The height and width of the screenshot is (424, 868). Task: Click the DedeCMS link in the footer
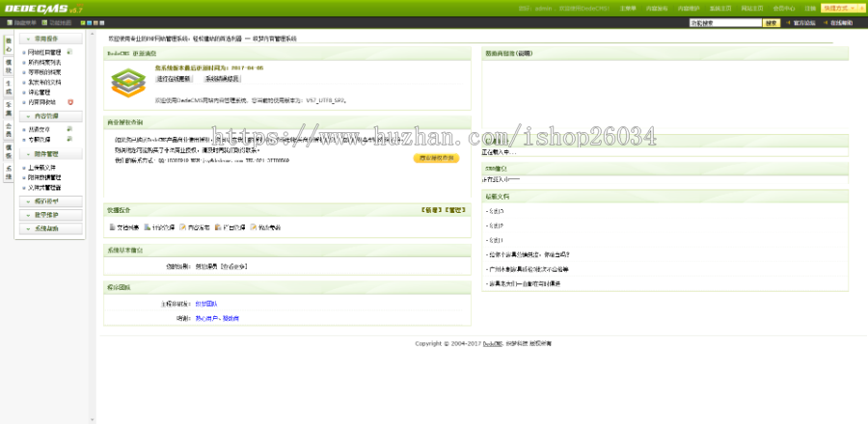492,344
